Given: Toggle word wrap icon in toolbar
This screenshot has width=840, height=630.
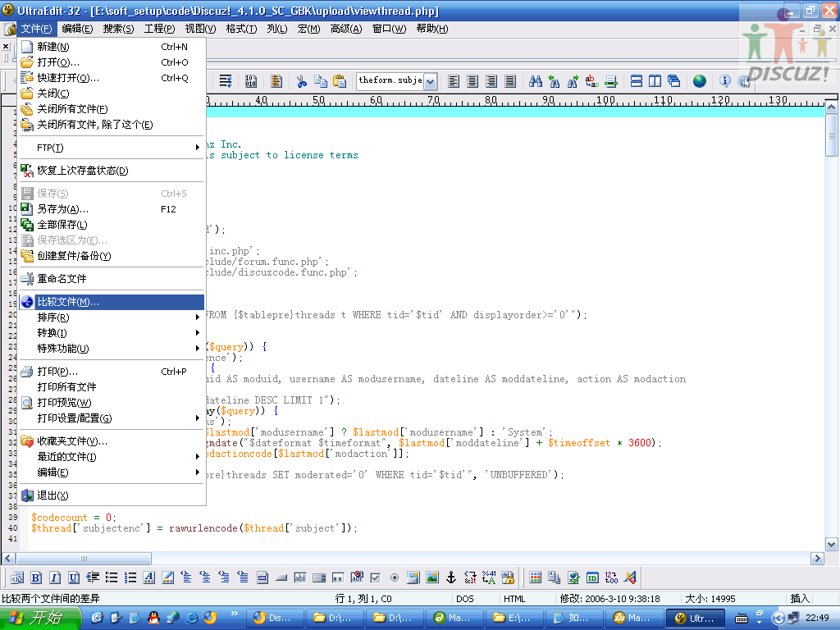Looking at the screenshot, I should click(x=226, y=81).
